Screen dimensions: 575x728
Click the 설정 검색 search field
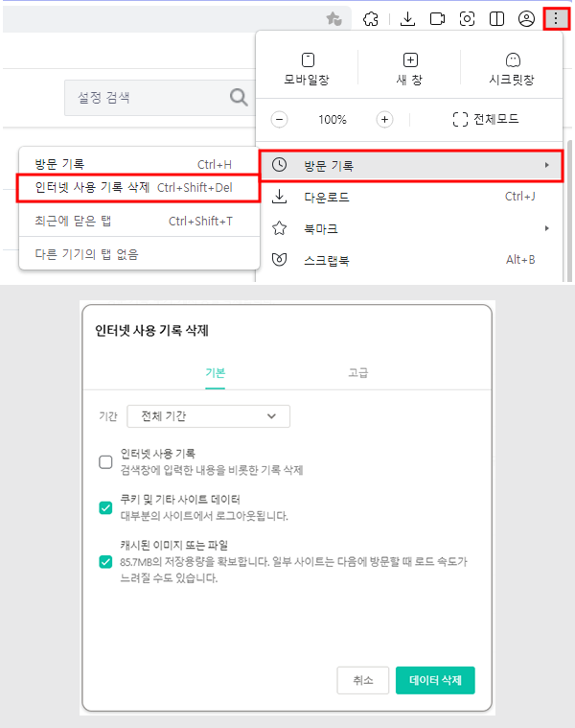pyautogui.click(x=159, y=98)
